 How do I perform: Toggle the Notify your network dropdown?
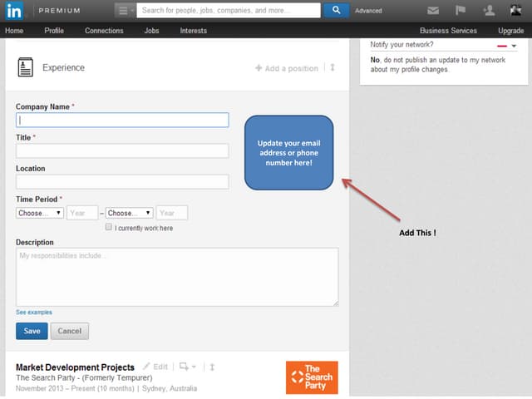coord(513,46)
